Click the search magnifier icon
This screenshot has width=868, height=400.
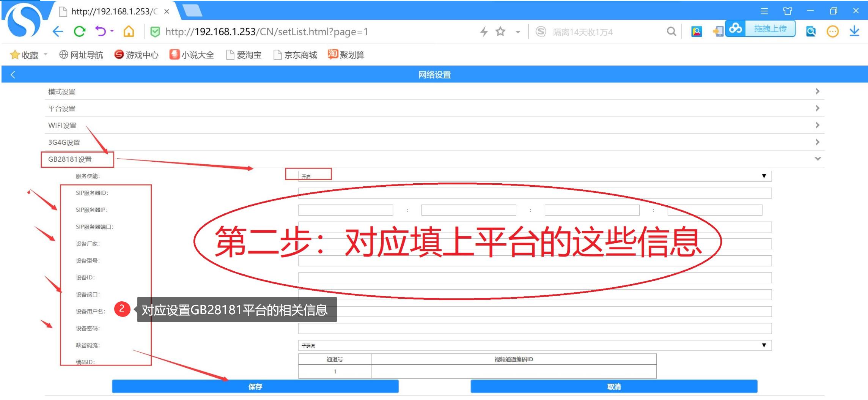[x=671, y=31]
